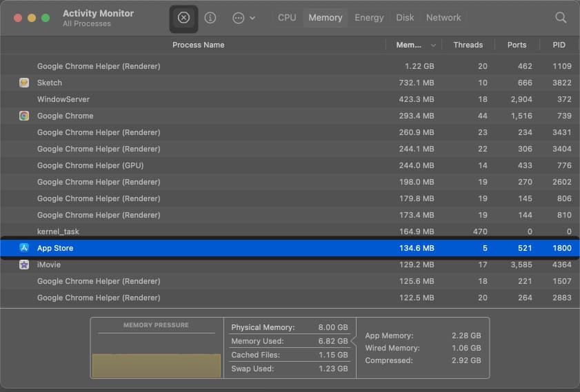The width and height of the screenshot is (580, 392).
Task: Select Chrome Helper row with PID 3431
Action: click(290, 132)
